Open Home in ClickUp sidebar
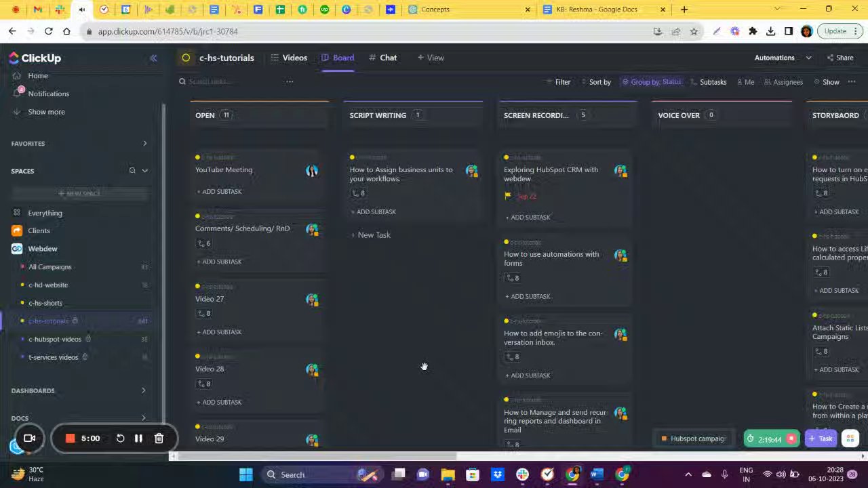Screen dimensions: 868x488 [x=37, y=76]
